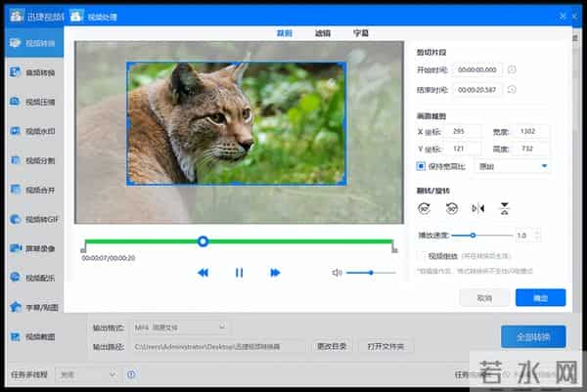Open 屏幕录像 (screen recording) in sidebar
The width and height of the screenshot is (587, 392).
[x=33, y=248]
